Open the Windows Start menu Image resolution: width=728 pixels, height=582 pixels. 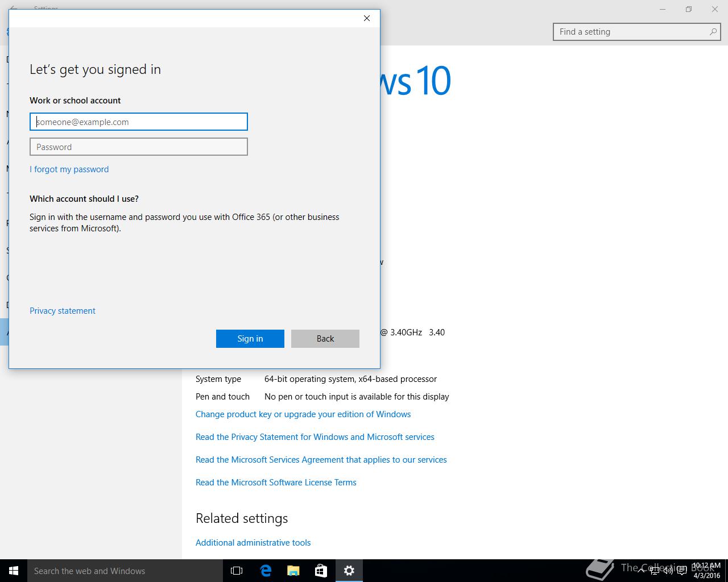[x=14, y=571]
